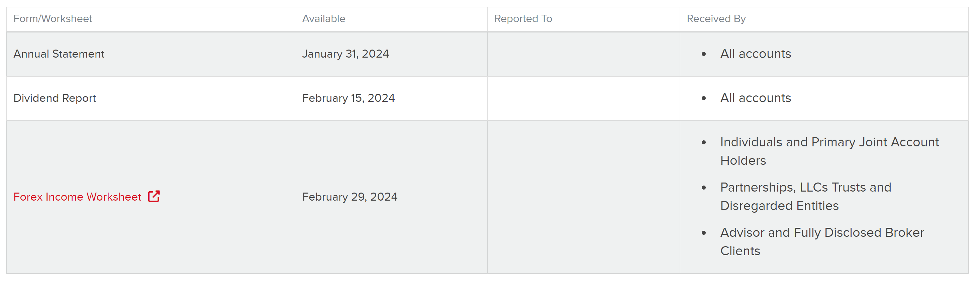Click the empty Reported To cell for Forex worksheet

click(x=584, y=197)
